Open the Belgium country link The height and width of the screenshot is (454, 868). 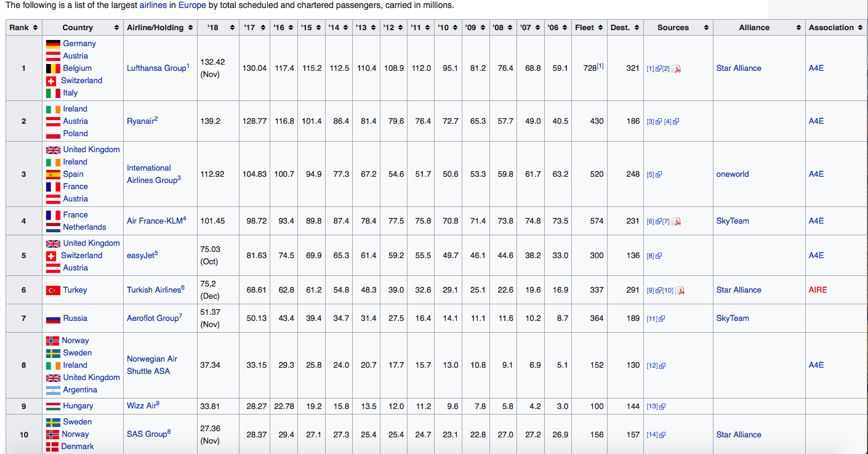77,68
